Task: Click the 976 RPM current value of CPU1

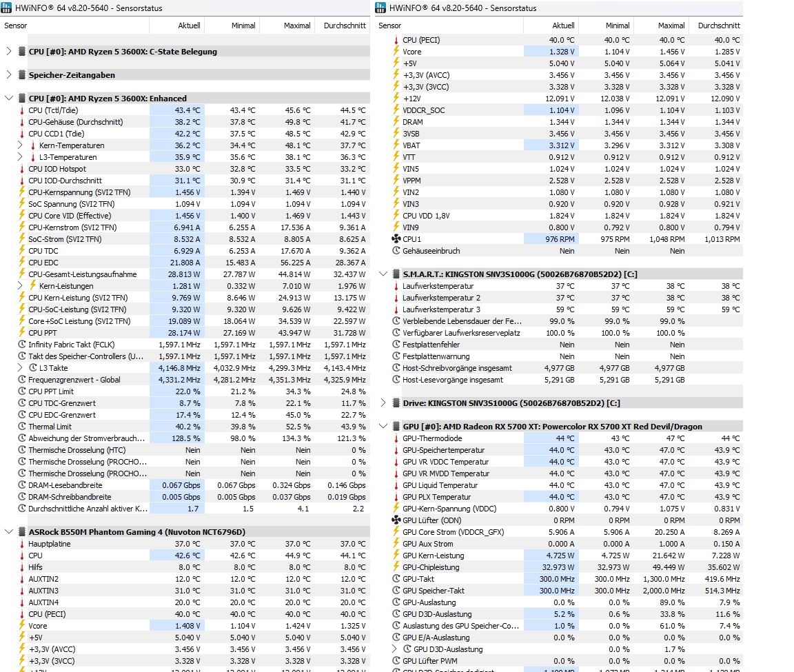Action: pos(560,239)
